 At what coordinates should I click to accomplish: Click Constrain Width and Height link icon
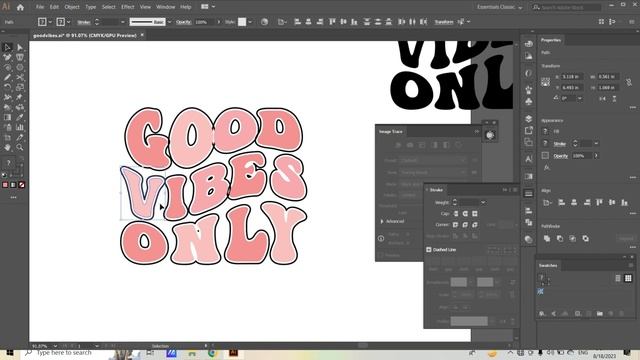(629, 82)
